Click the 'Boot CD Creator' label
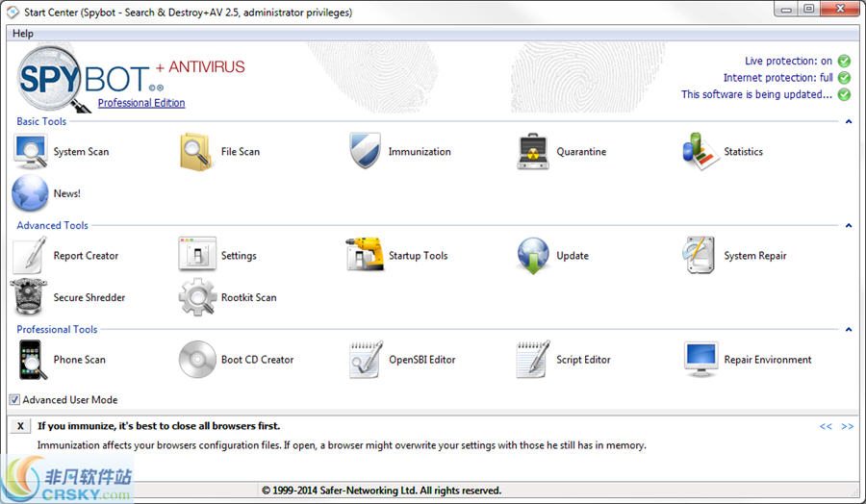This screenshot has height=504, width=866. [257, 360]
